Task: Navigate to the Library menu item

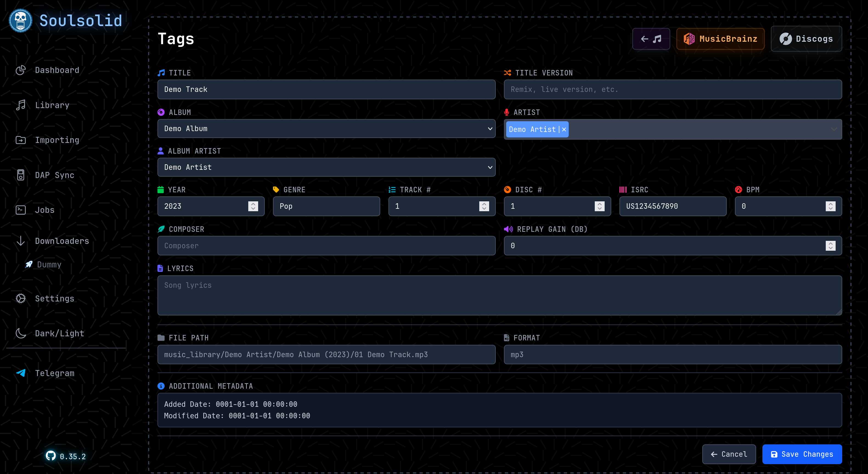Action: pos(52,105)
